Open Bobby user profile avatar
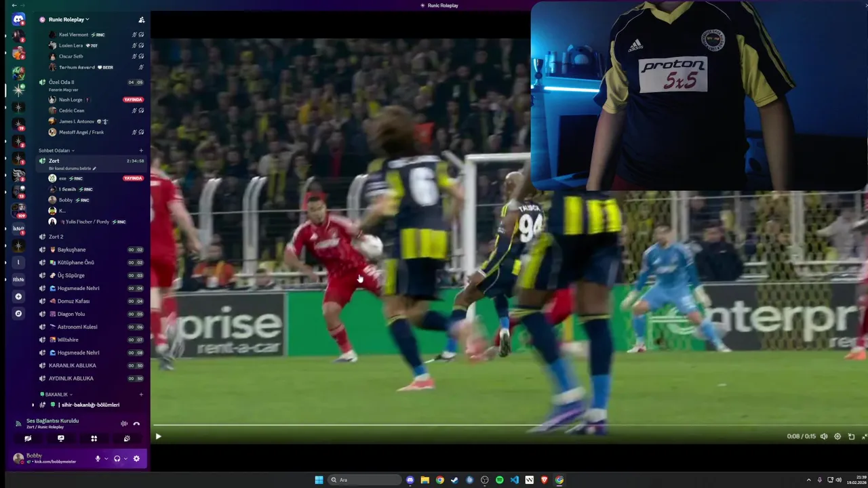Viewport: 868px width, 488px height. pos(18,459)
